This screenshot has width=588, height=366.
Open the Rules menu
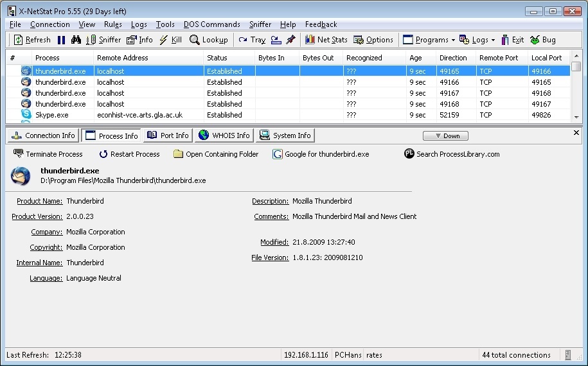point(113,24)
